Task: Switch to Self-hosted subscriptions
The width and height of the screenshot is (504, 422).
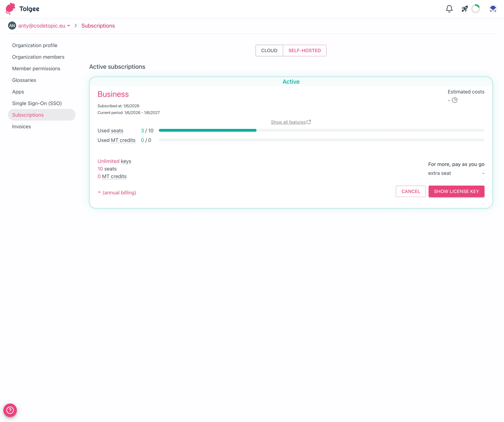Action: coord(304,51)
